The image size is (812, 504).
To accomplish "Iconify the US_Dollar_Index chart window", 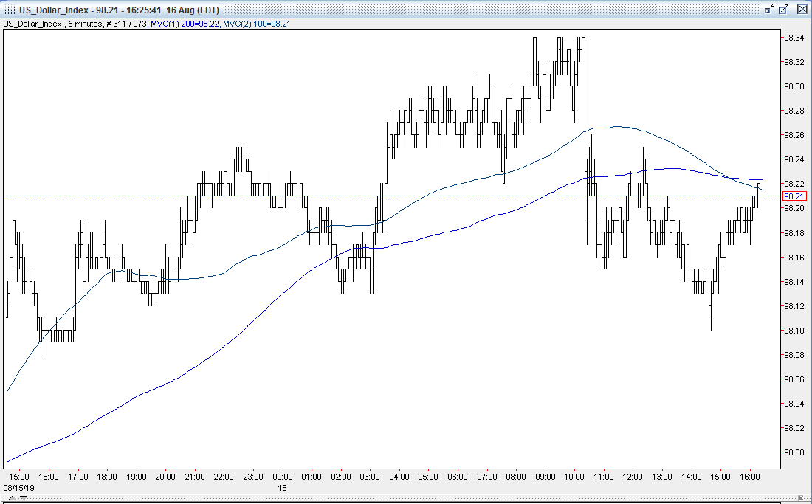I will 769,9.
